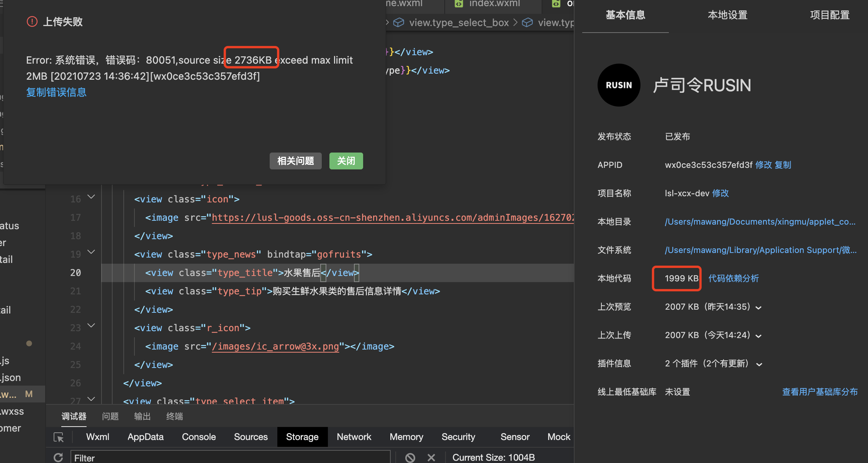The height and width of the screenshot is (463, 868).
Task: Click the 复制错误信息 link
Action: [56, 92]
